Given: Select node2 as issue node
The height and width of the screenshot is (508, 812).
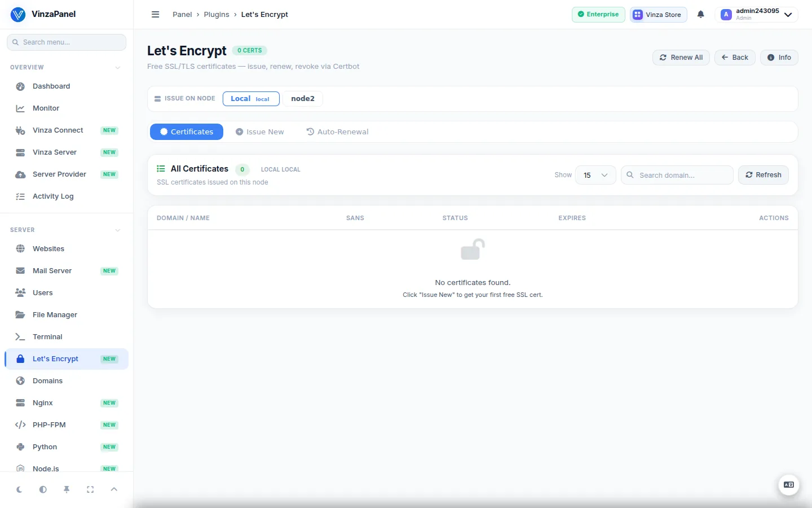Looking at the screenshot, I should (x=303, y=99).
